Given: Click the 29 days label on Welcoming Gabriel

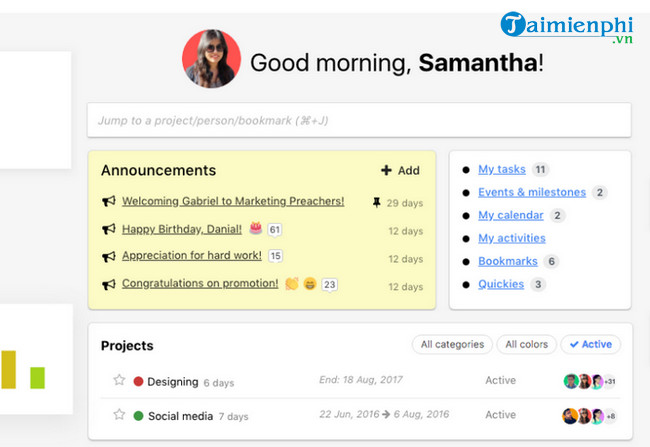Looking at the screenshot, I should (x=405, y=203).
